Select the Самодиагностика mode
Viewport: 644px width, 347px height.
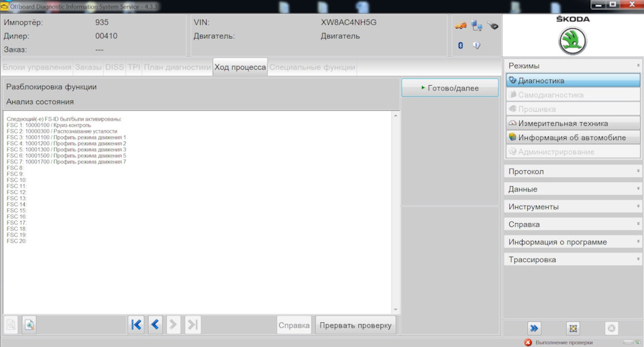tap(573, 94)
